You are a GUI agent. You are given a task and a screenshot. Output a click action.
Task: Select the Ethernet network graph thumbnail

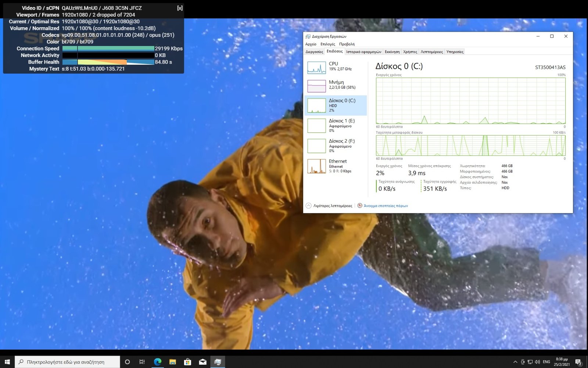[x=316, y=166]
